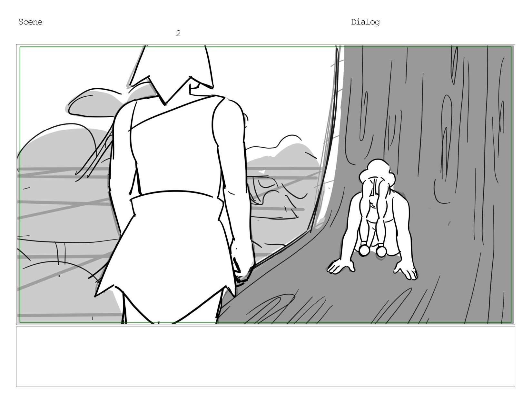Viewport: 532px width, 411px height.
Task: Click the storyboard panel drawing thumbnail
Action: [265, 184]
